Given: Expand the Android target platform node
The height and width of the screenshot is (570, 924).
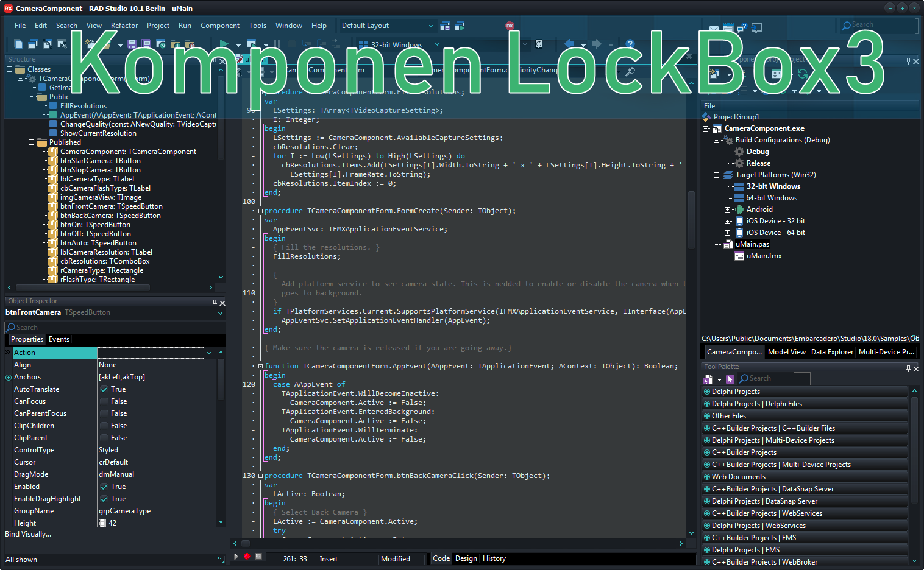Looking at the screenshot, I should coord(728,209).
